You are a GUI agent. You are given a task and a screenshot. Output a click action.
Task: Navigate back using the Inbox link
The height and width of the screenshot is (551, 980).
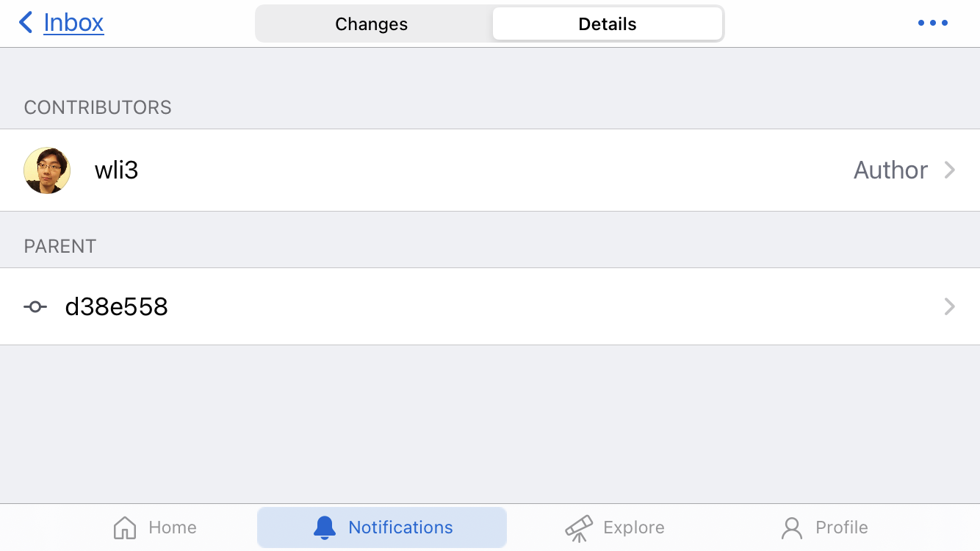[73, 22]
